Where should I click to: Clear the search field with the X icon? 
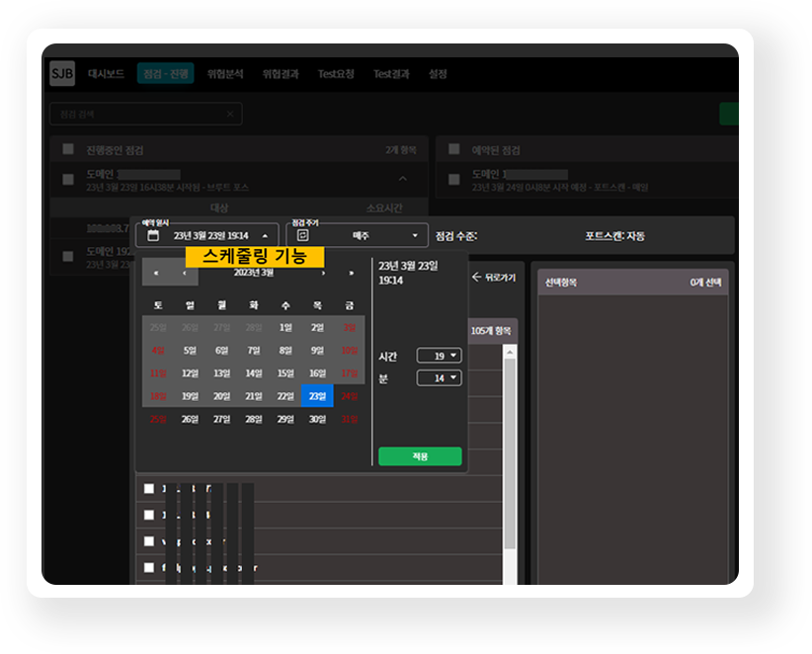click(x=229, y=115)
